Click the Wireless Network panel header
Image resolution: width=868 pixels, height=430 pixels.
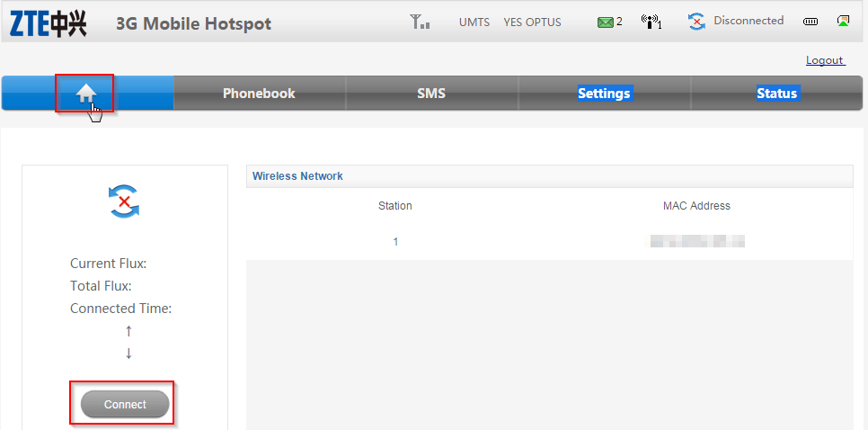point(297,176)
